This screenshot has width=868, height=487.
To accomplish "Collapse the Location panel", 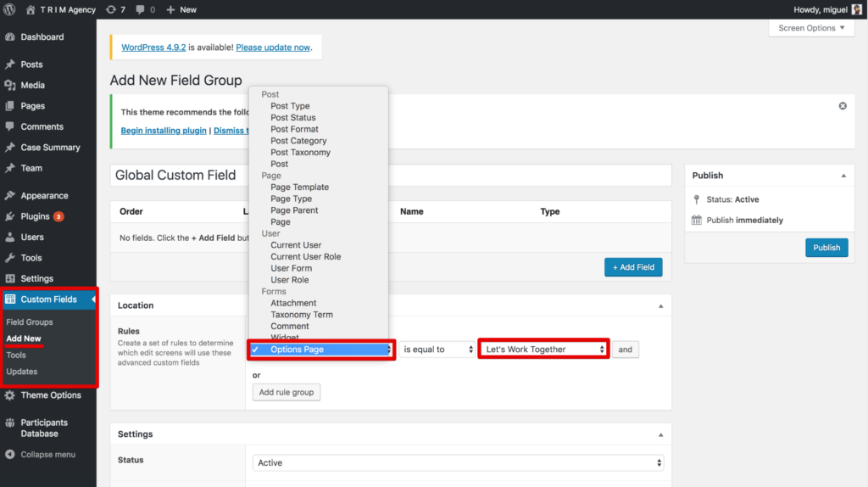I will 660,305.
